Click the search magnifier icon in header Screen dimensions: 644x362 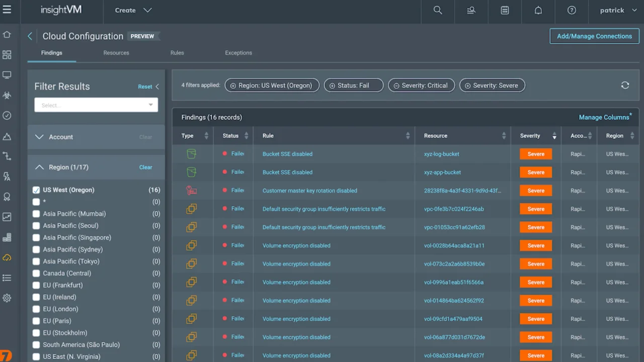(438, 10)
